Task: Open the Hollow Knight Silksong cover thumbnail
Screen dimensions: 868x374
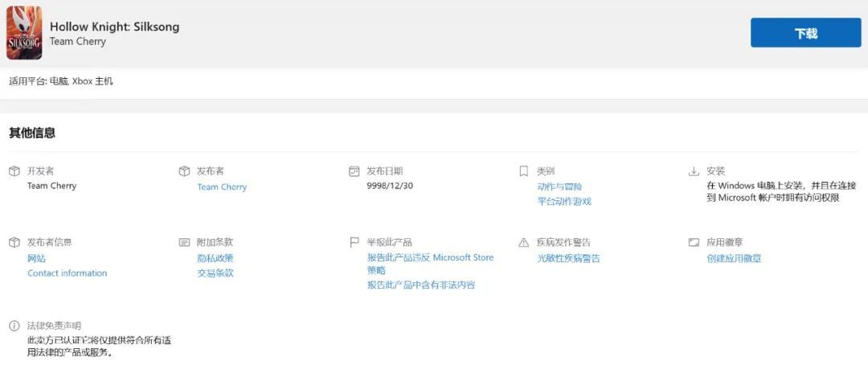Action: [24, 33]
